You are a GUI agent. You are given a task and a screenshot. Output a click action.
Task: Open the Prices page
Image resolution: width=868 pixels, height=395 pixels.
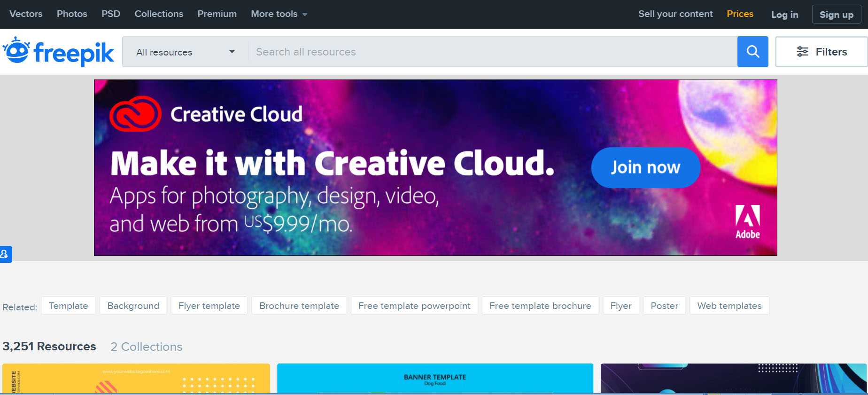pyautogui.click(x=740, y=14)
